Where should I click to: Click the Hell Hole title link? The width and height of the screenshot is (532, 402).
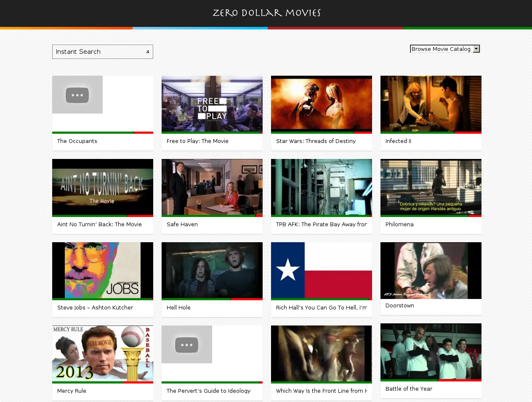[x=178, y=308]
